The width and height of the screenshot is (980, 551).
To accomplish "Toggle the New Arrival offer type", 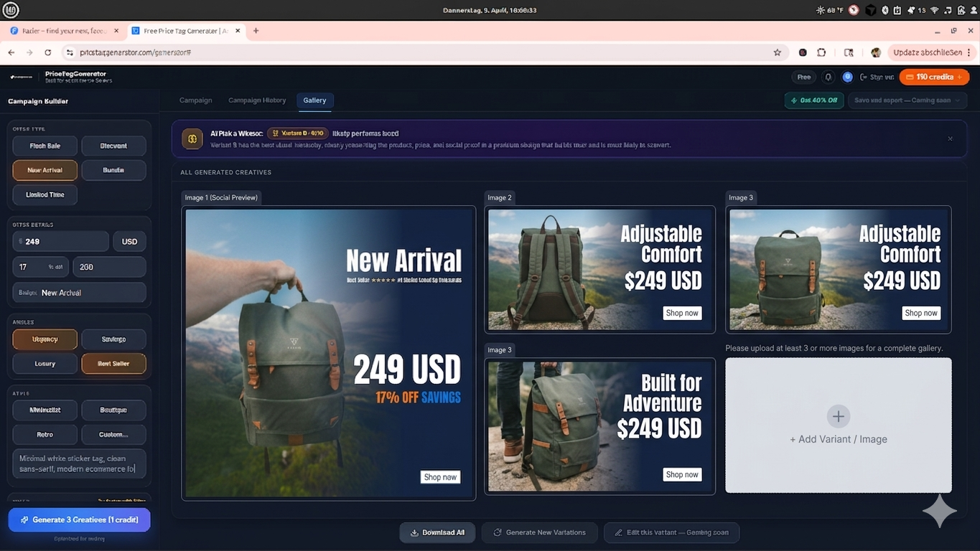I will point(45,170).
